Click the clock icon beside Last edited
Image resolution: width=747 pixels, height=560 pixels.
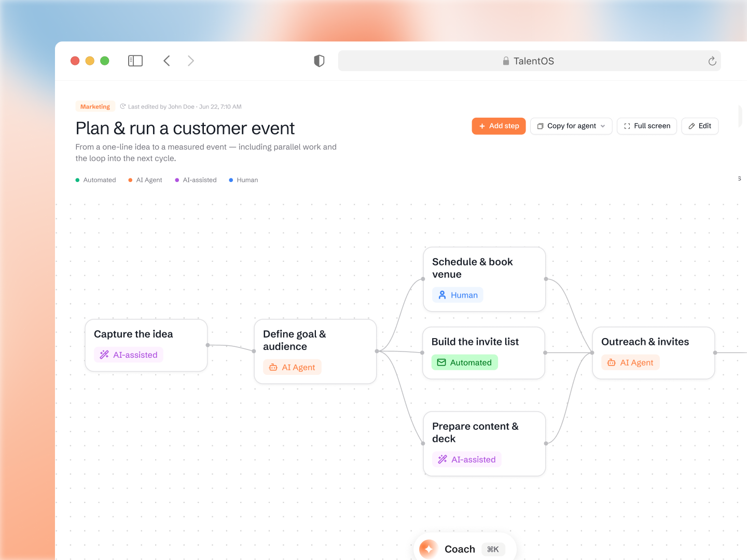(x=123, y=106)
